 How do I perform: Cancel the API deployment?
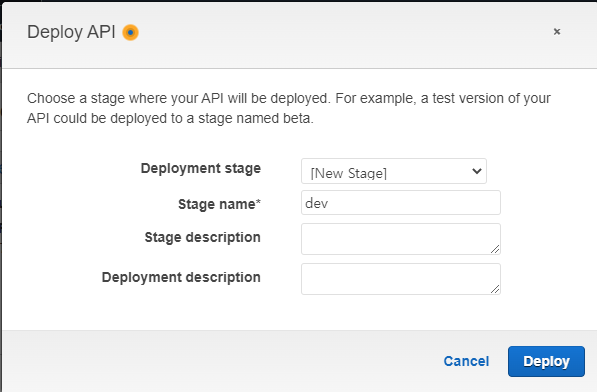click(x=466, y=361)
